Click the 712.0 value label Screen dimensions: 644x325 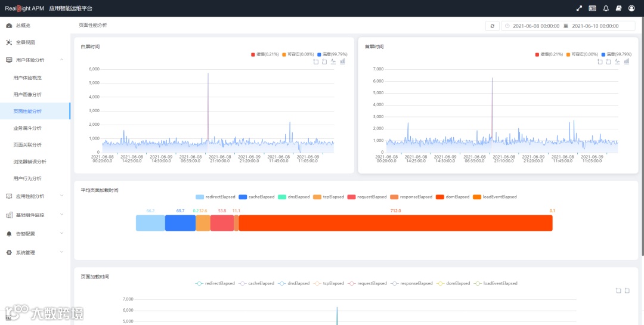(395, 211)
